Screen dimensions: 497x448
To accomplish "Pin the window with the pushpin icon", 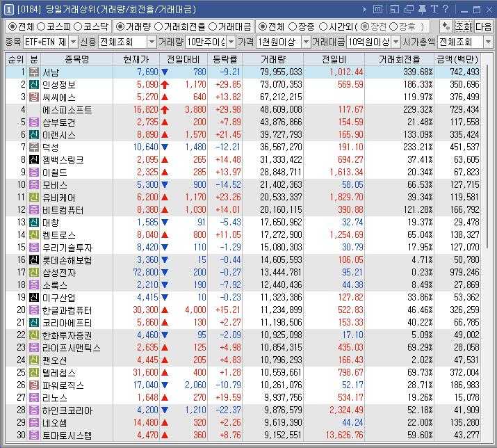I will coord(422,10).
